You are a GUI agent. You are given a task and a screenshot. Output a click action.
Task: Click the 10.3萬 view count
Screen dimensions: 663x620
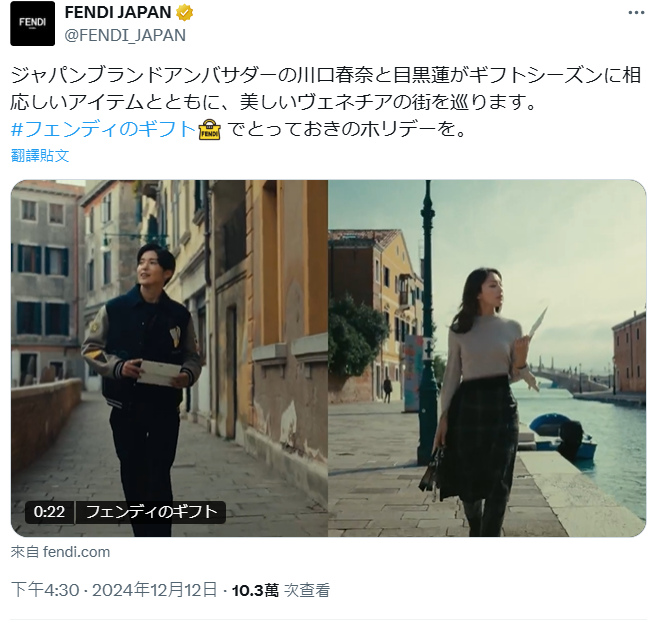(255, 590)
